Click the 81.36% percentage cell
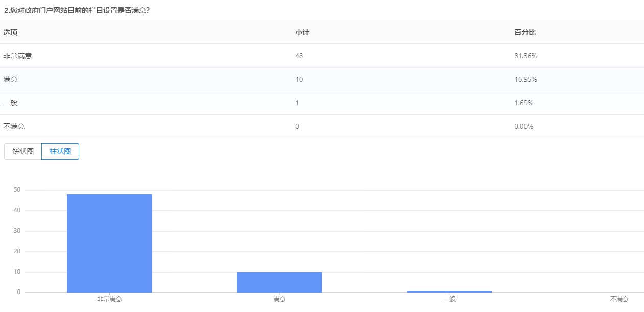 (526, 56)
